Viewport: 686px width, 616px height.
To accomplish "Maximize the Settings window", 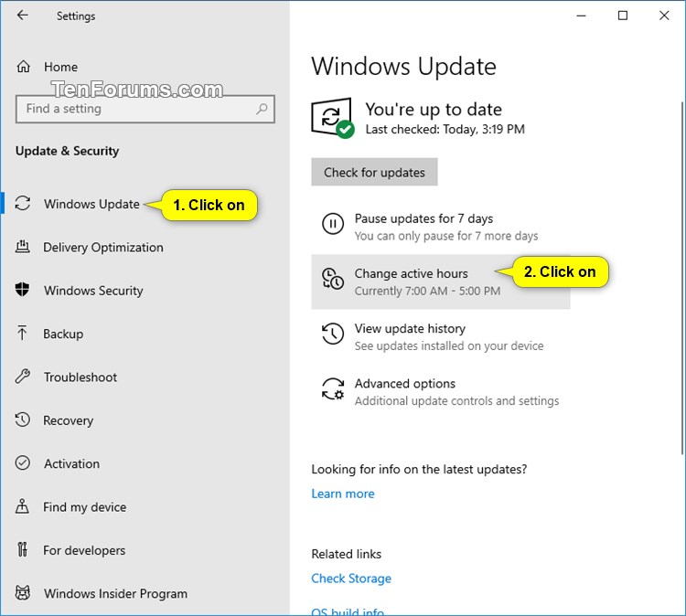I will (x=623, y=16).
